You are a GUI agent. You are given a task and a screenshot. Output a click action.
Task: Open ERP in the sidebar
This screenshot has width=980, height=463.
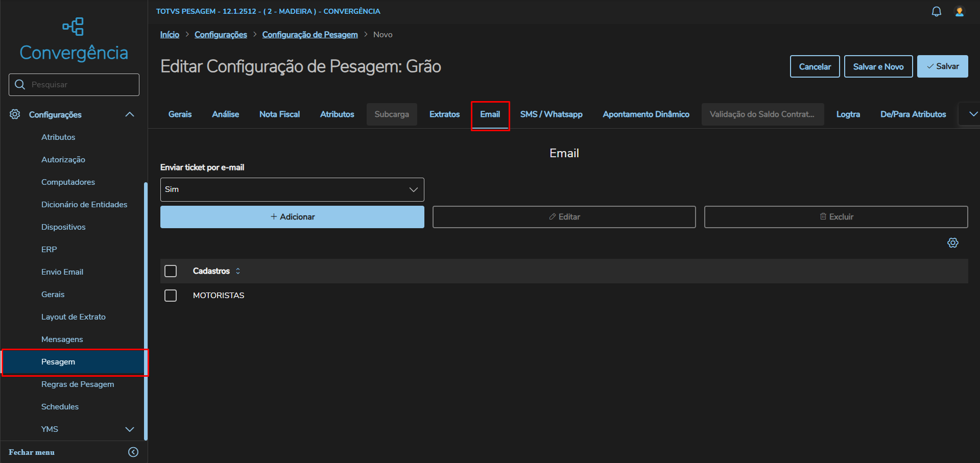pyautogui.click(x=49, y=250)
